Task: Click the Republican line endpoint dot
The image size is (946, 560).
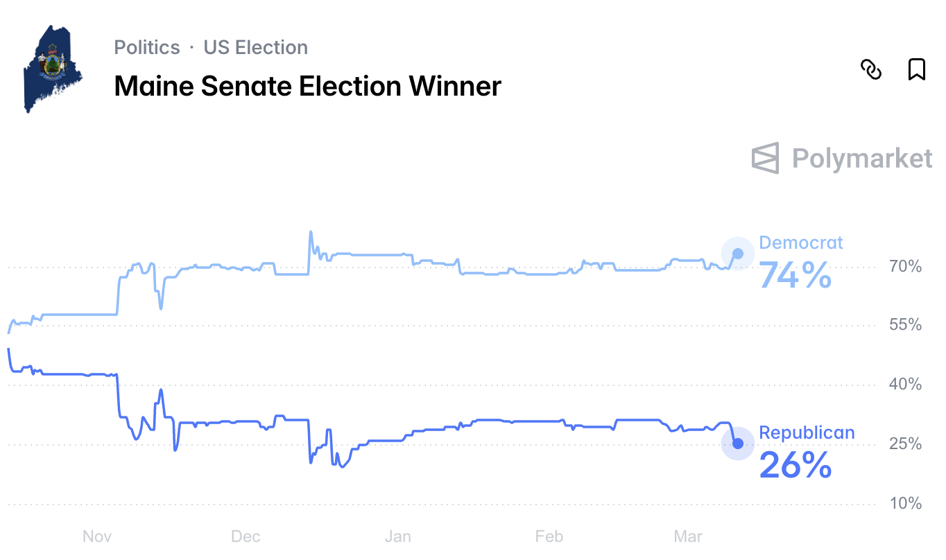Action: tap(738, 444)
